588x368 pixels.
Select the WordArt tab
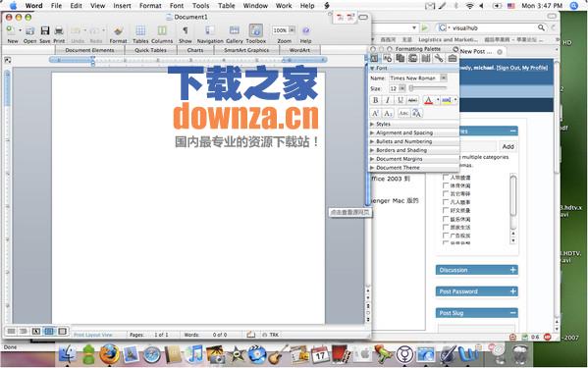pos(299,50)
